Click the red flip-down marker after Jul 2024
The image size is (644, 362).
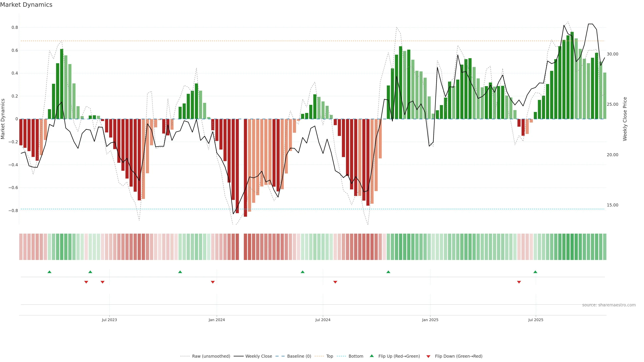335,282
